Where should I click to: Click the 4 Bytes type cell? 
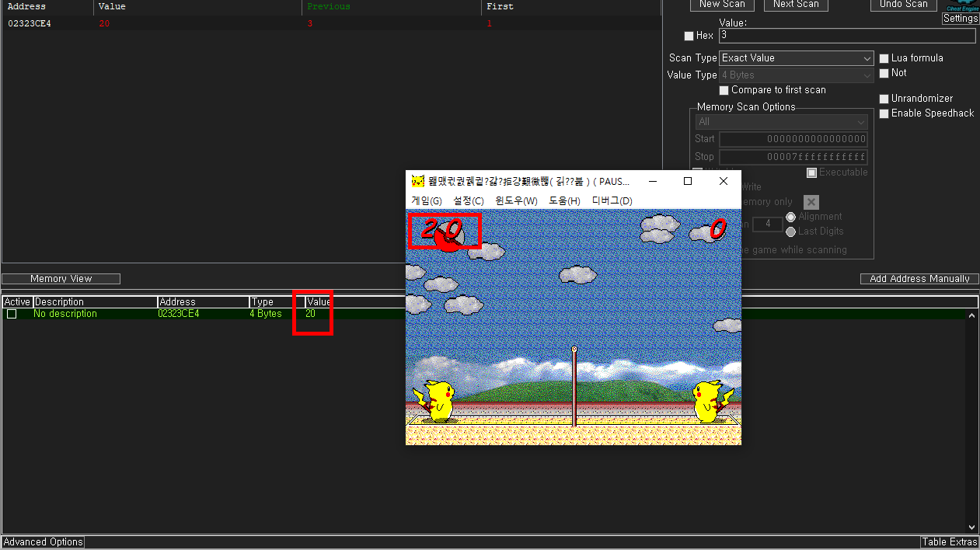[x=267, y=314]
